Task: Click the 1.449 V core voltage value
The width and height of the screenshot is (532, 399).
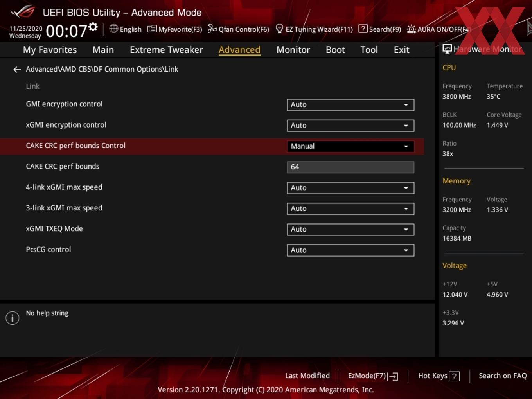Action: (x=497, y=125)
